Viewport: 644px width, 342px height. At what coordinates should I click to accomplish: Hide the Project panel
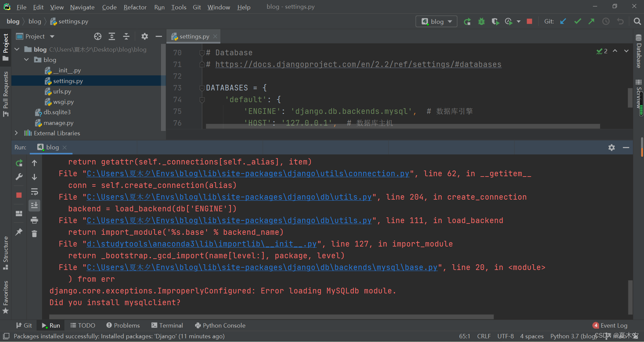159,37
